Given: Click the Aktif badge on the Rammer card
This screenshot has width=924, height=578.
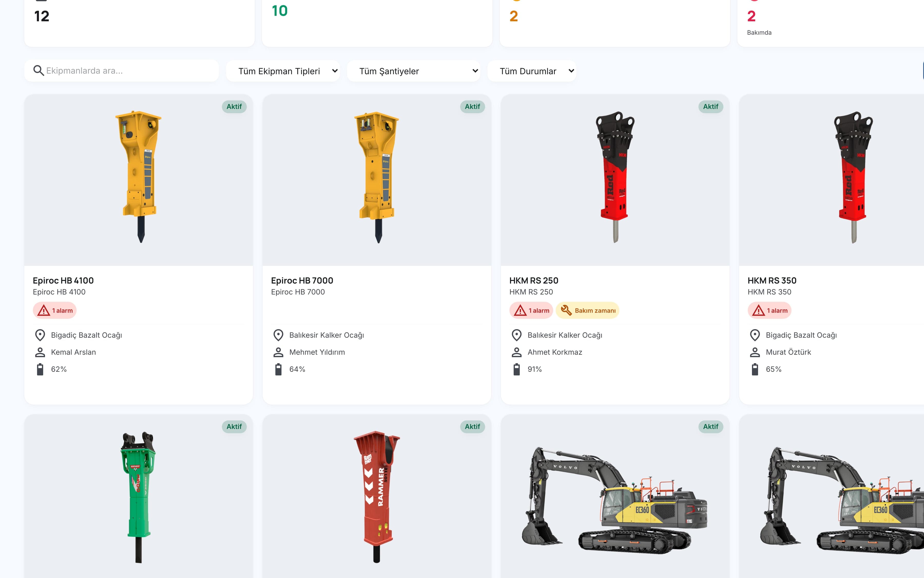Looking at the screenshot, I should tap(472, 427).
